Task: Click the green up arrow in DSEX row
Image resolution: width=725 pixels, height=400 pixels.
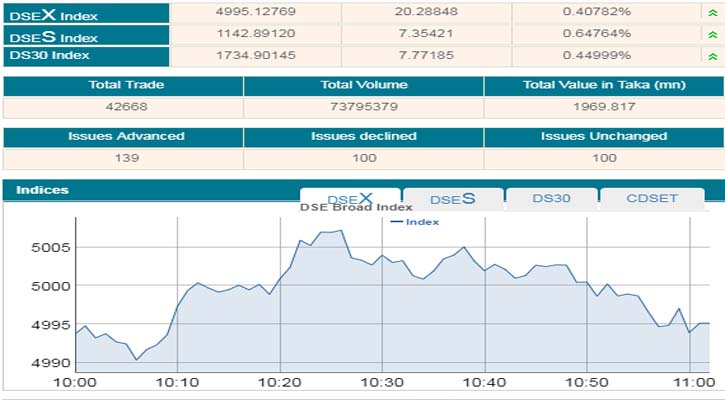Action: [712, 12]
